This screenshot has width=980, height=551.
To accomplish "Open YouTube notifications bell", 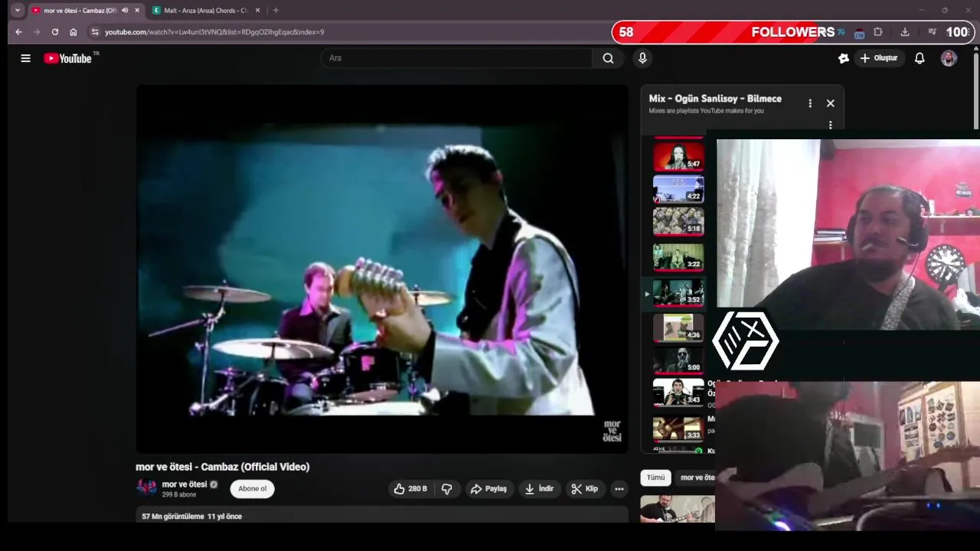I will (x=920, y=58).
